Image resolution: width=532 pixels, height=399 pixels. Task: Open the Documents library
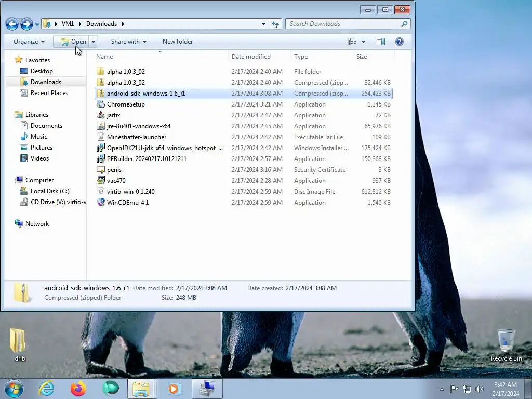coord(46,126)
